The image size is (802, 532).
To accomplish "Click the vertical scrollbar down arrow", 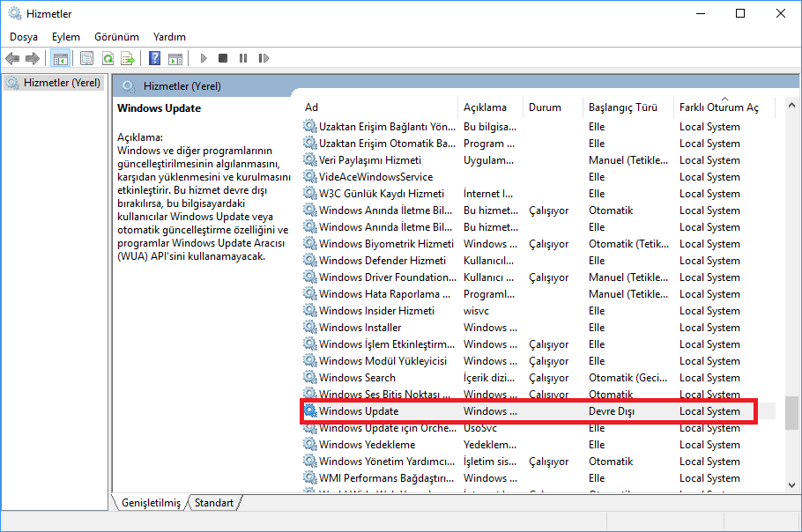I will click(x=793, y=484).
